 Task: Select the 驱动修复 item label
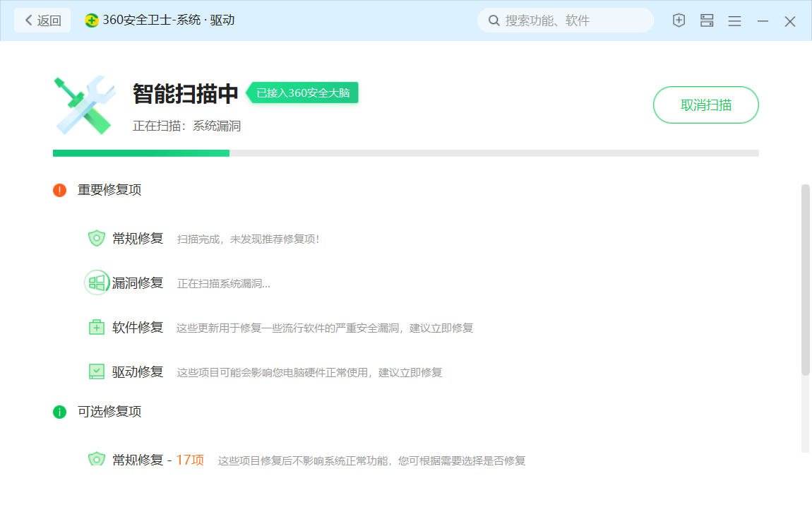(x=138, y=371)
